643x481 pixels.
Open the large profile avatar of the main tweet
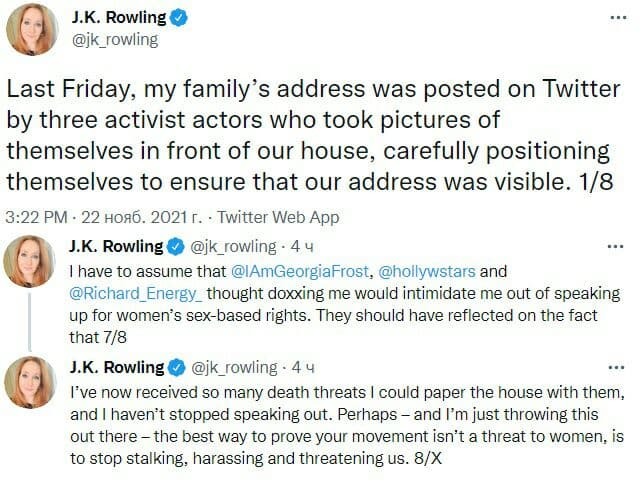[32, 31]
